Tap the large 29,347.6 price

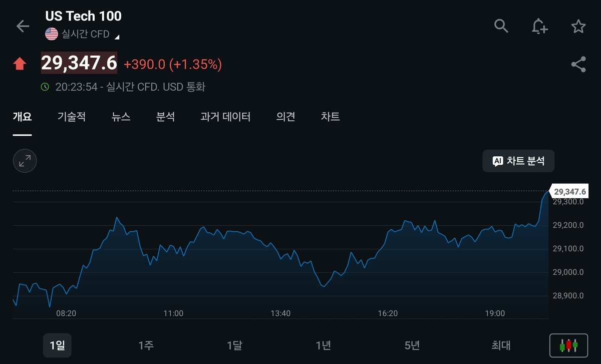[x=79, y=63]
